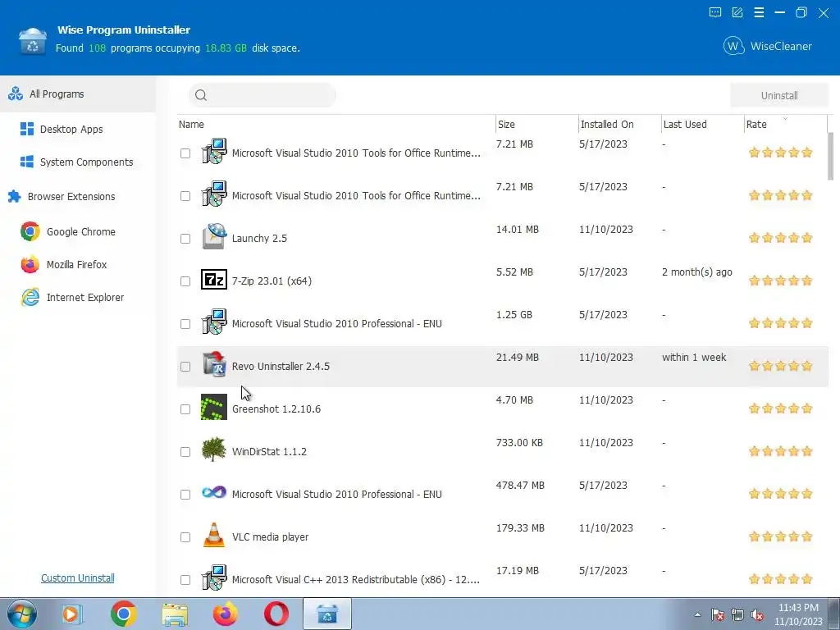Open Opera from taskbar
840x630 pixels.
click(x=276, y=614)
